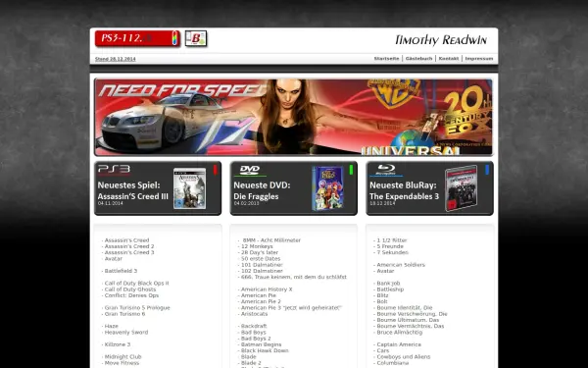This screenshot has height=368, width=588.
Task: Click Neueste BluRay: The Expendables 3 heading
Action: click(404, 190)
